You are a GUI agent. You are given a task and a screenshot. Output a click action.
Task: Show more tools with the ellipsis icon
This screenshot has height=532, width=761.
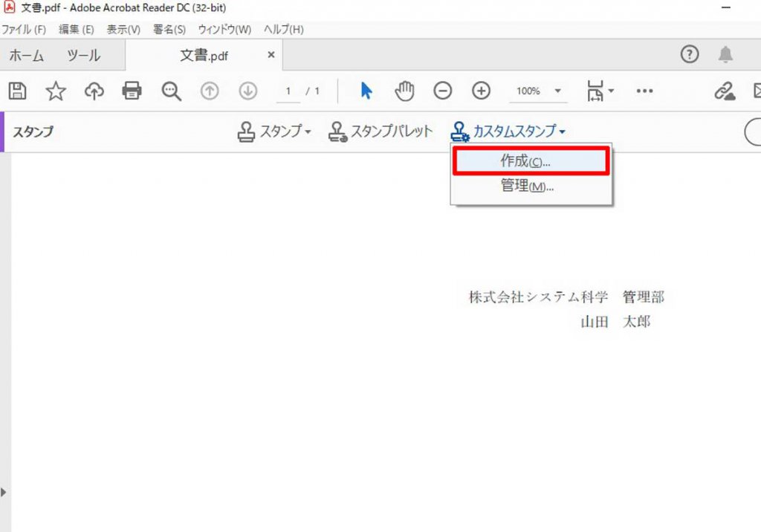pos(644,91)
